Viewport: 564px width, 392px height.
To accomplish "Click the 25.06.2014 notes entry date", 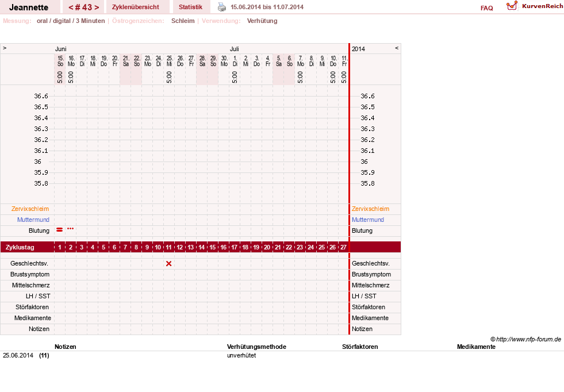I will pyautogui.click(x=18, y=355).
